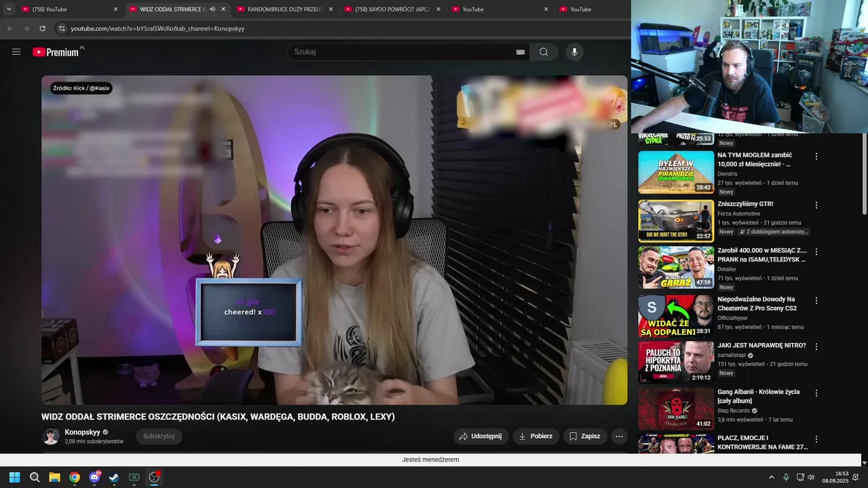
Task: Subscribe using the Subskrybuj button
Action: pos(159,436)
